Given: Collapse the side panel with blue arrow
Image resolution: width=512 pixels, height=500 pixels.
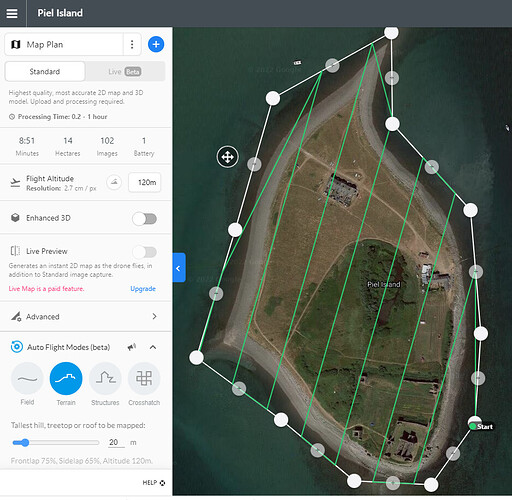Looking at the screenshot, I should [x=179, y=268].
